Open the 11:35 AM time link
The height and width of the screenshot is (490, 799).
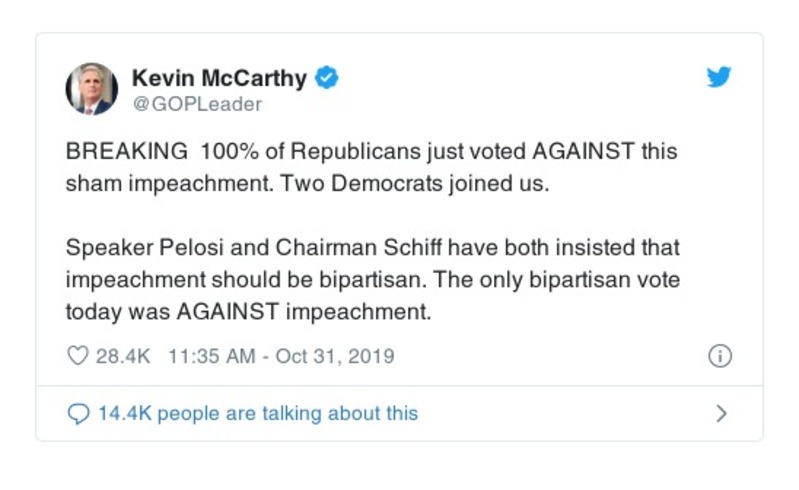point(210,355)
